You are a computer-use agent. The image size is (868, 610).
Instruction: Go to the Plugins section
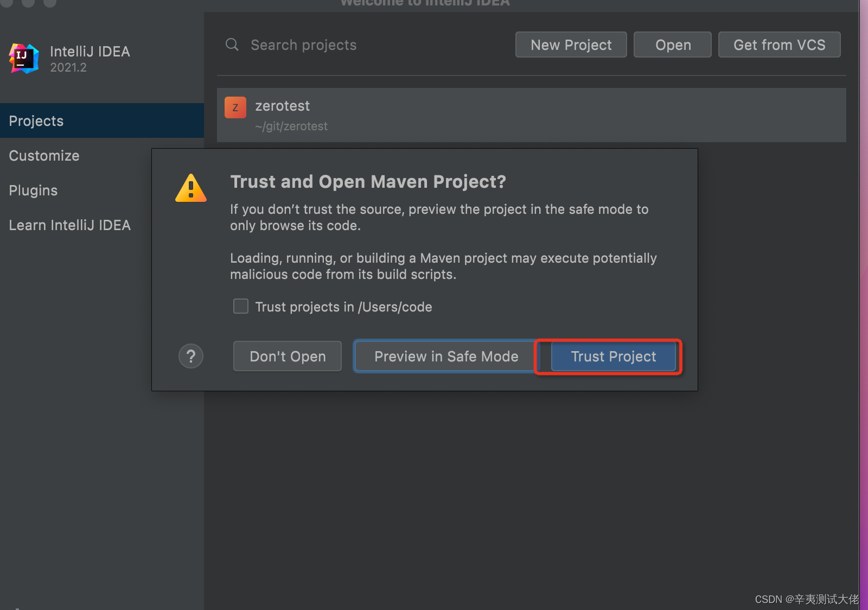tap(33, 190)
